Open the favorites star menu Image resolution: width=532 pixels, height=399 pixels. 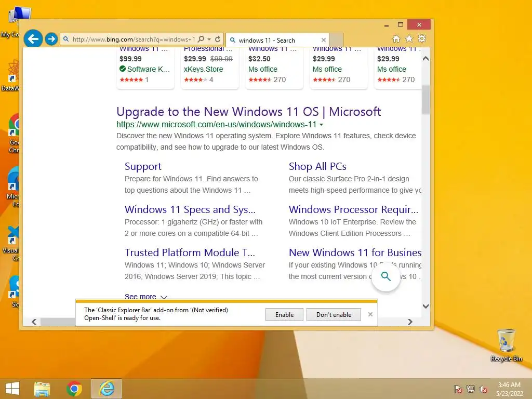pyautogui.click(x=409, y=38)
